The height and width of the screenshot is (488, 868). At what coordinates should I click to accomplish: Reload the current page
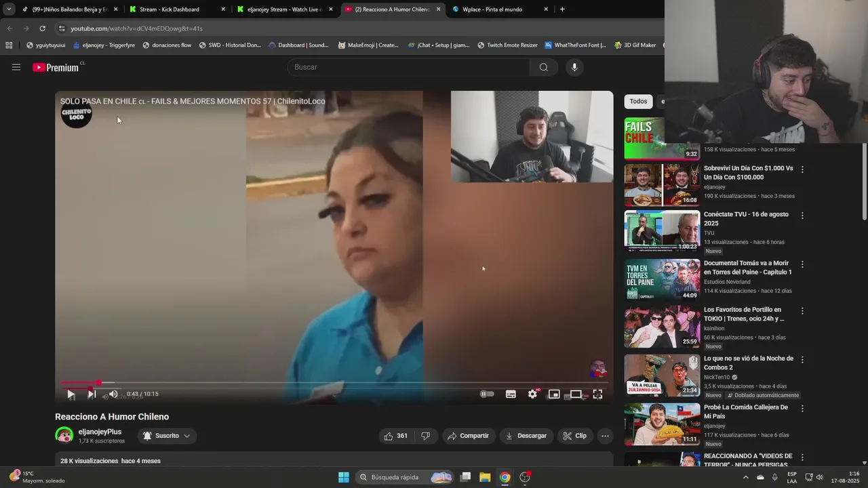pyautogui.click(x=42, y=28)
